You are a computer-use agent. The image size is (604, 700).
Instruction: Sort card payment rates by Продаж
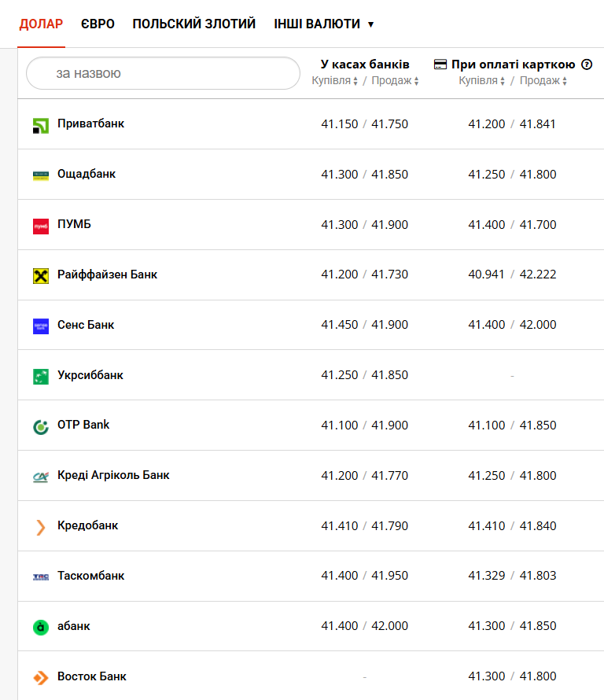tap(543, 81)
